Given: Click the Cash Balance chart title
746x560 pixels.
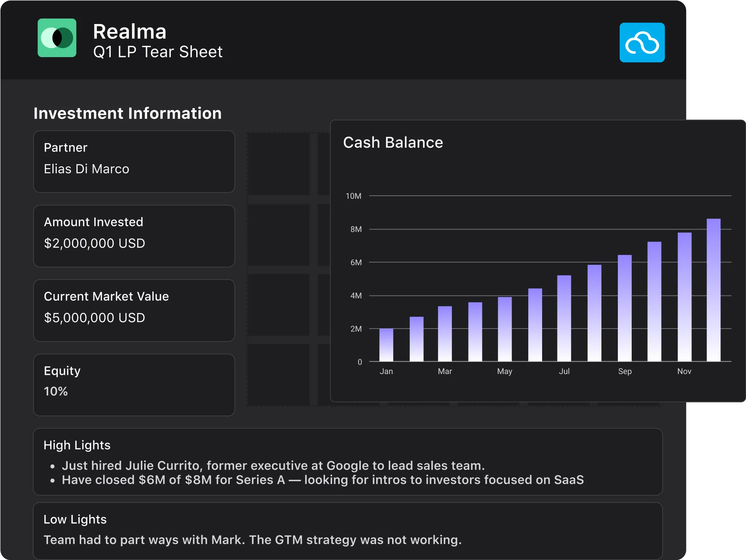Looking at the screenshot, I should pos(393,142).
